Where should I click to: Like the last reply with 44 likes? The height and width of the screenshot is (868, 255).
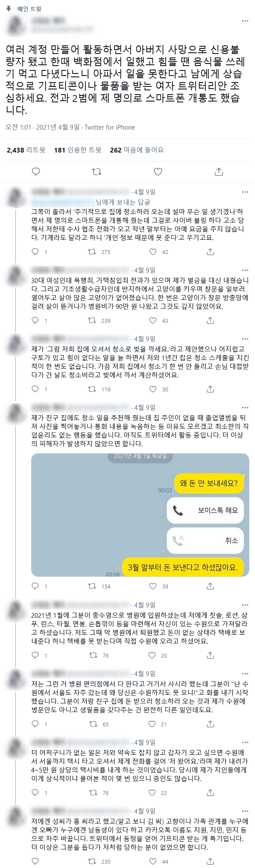tap(153, 861)
